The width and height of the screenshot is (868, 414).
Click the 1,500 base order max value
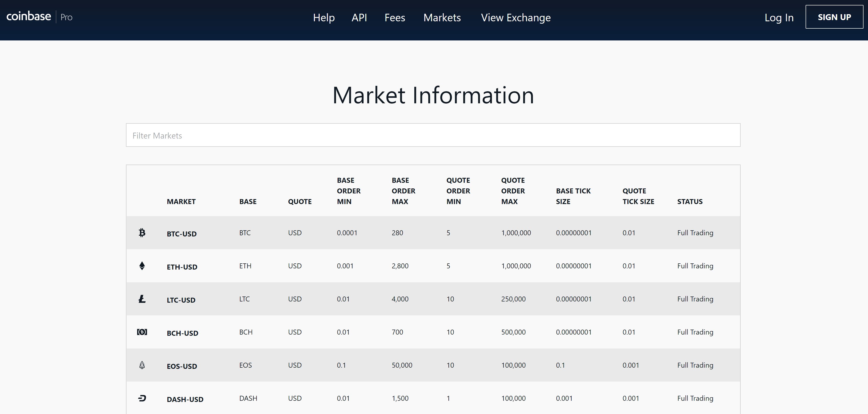[x=400, y=398]
